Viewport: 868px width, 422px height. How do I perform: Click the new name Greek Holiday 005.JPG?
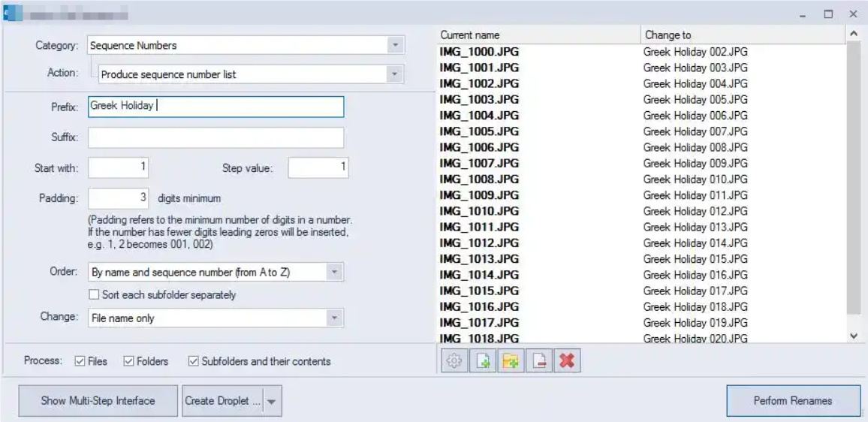click(695, 100)
